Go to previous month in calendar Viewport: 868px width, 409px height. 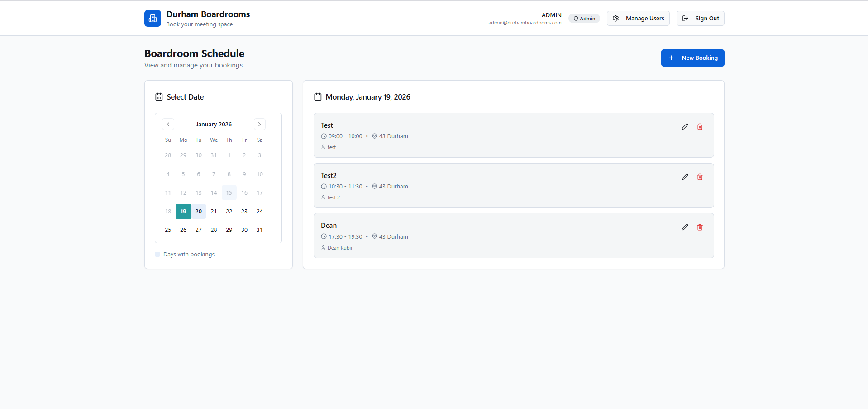(x=168, y=124)
